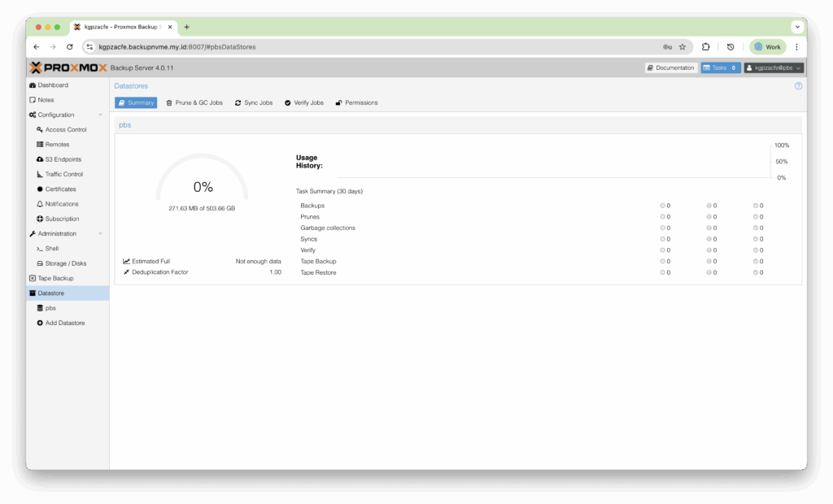Click the Add Datastore plus entry
This screenshot has width=833, height=504.
[x=64, y=324]
